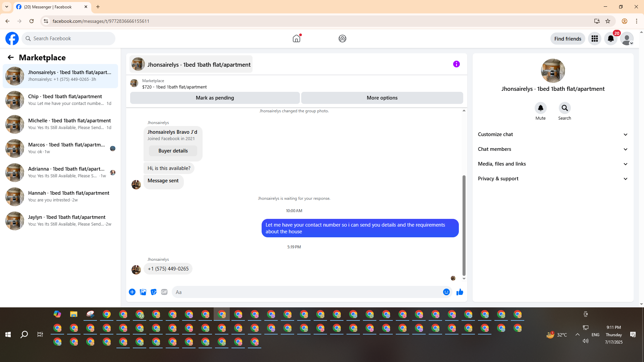Click the phone number message +1 (575) 449-0265

(168, 269)
